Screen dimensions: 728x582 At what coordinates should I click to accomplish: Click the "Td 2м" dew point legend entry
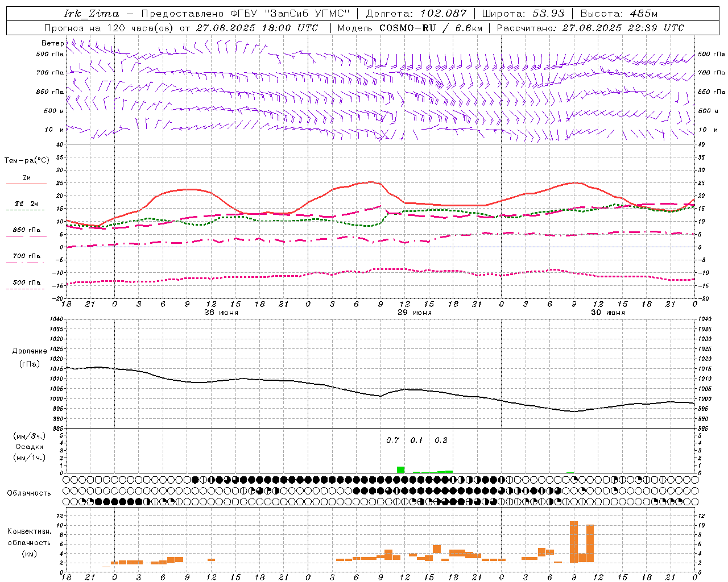coord(27,203)
